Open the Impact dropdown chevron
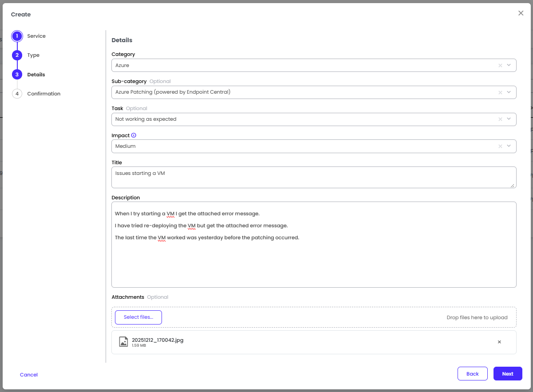Image resolution: width=533 pixels, height=392 pixels. (x=509, y=147)
